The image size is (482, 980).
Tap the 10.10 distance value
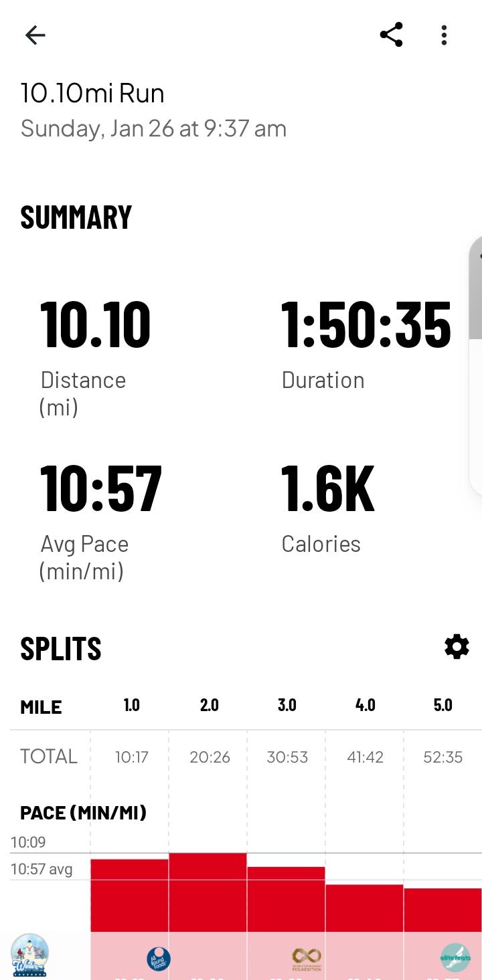point(95,326)
